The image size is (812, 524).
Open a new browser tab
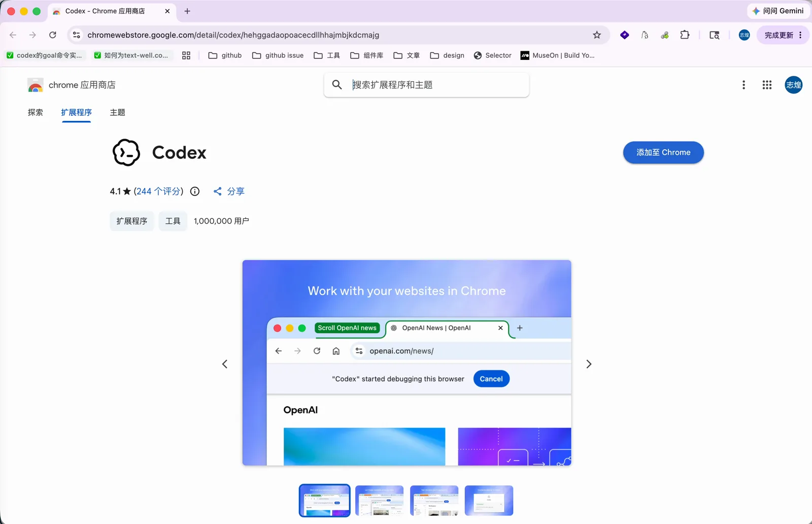coord(187,11)
